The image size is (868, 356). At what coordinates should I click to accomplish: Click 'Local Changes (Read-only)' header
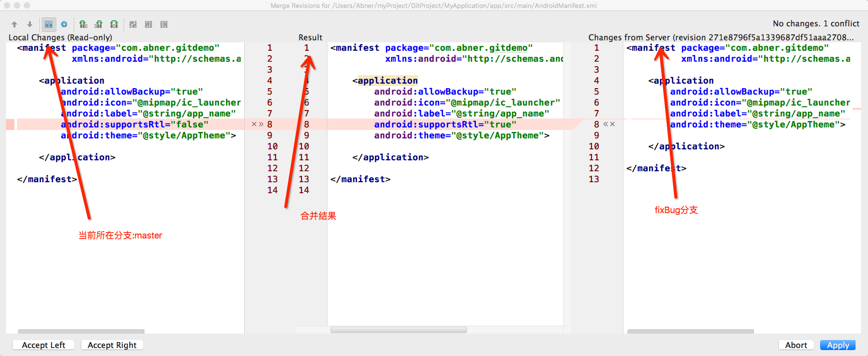pos(60,37)
